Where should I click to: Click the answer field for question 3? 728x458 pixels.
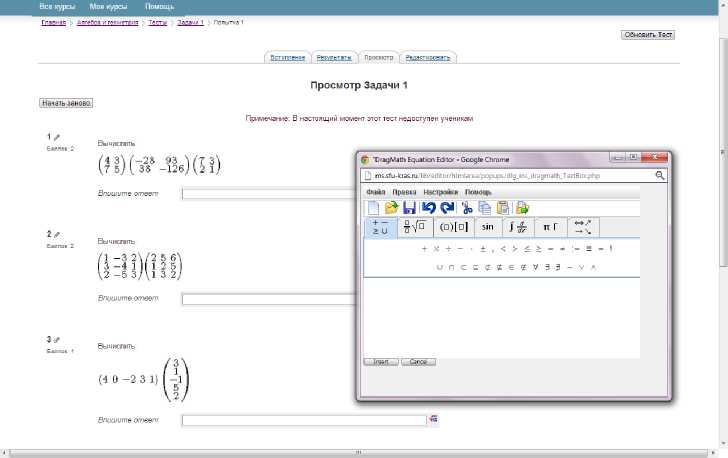point(304,421)
